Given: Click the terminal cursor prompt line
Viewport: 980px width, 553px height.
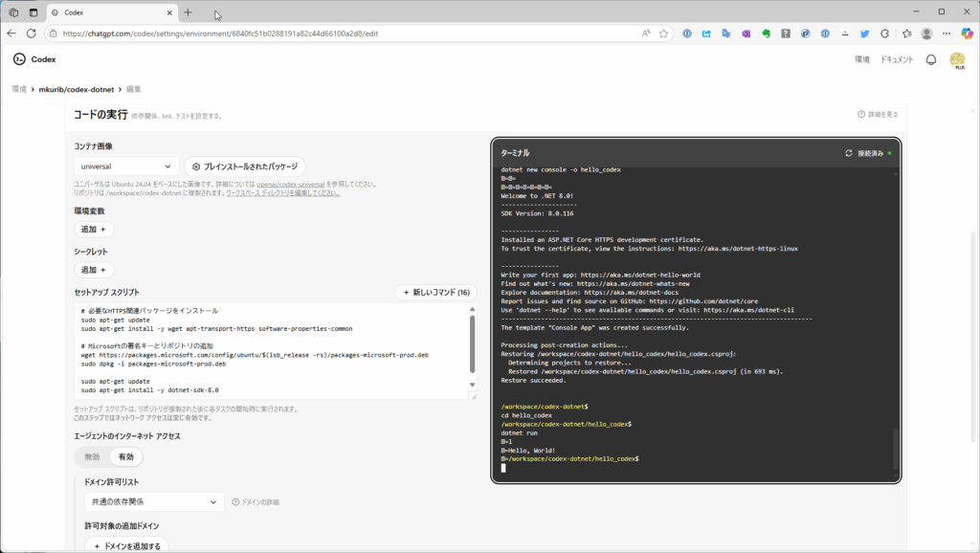Looking at the screenshot, I should (x=503, y=468).
